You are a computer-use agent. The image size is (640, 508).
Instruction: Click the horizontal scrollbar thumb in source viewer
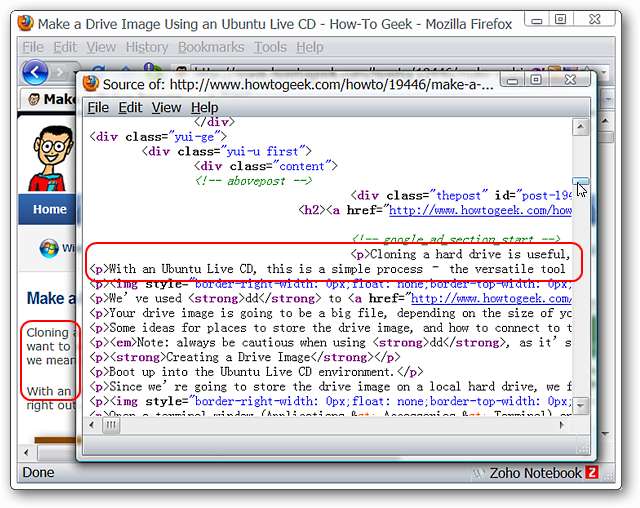pos(112,425)
